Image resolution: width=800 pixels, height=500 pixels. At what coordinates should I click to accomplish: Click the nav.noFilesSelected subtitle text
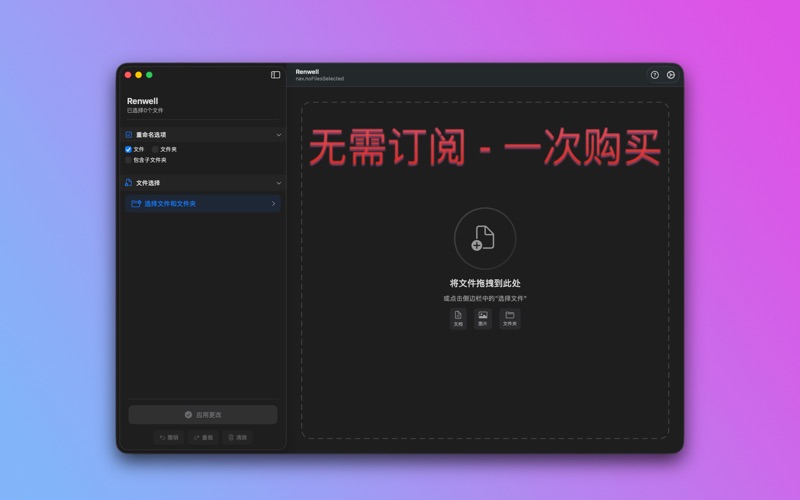(320, 79)
